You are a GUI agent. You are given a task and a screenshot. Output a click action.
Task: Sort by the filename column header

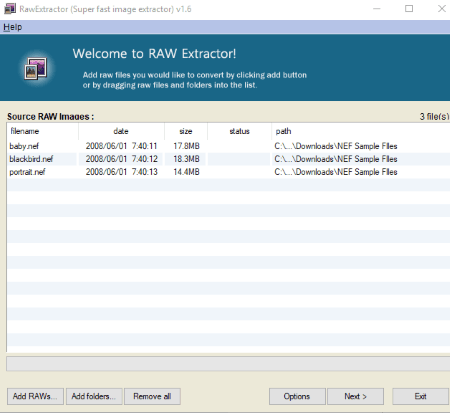pos(43,131)
